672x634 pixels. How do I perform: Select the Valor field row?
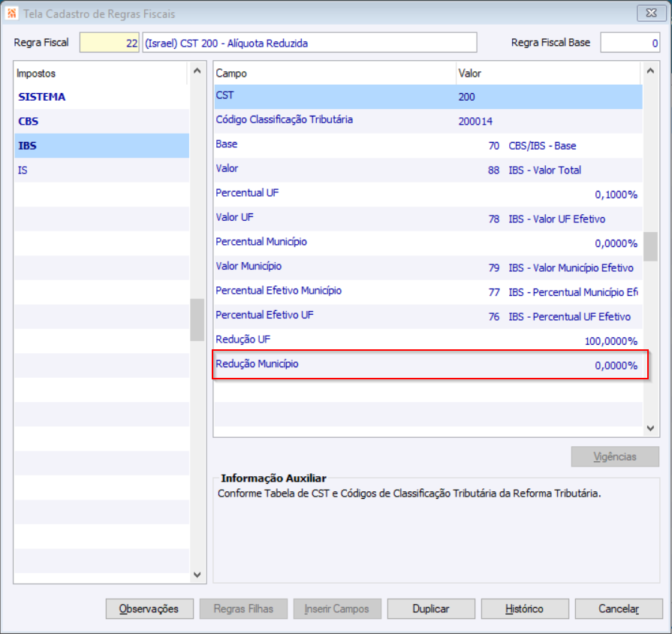point(428,171)
